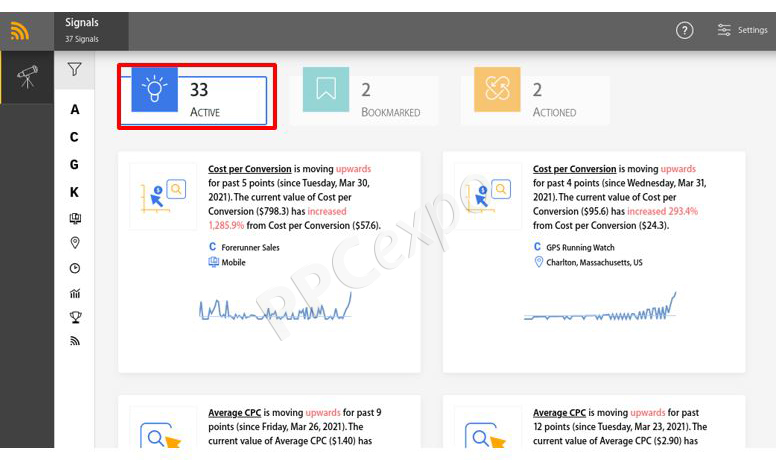This screenshot has width=776, height=464.
Task: Open Average CPC link in $1.40 card
Action: [x=234, y=413]
